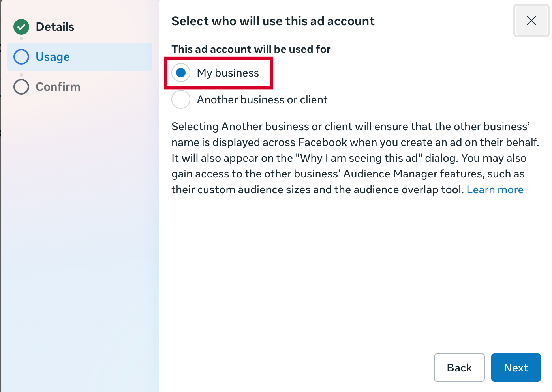Click the gray circle icon beside Confirm
Viewport: 552px width, 392px height.
21,87
